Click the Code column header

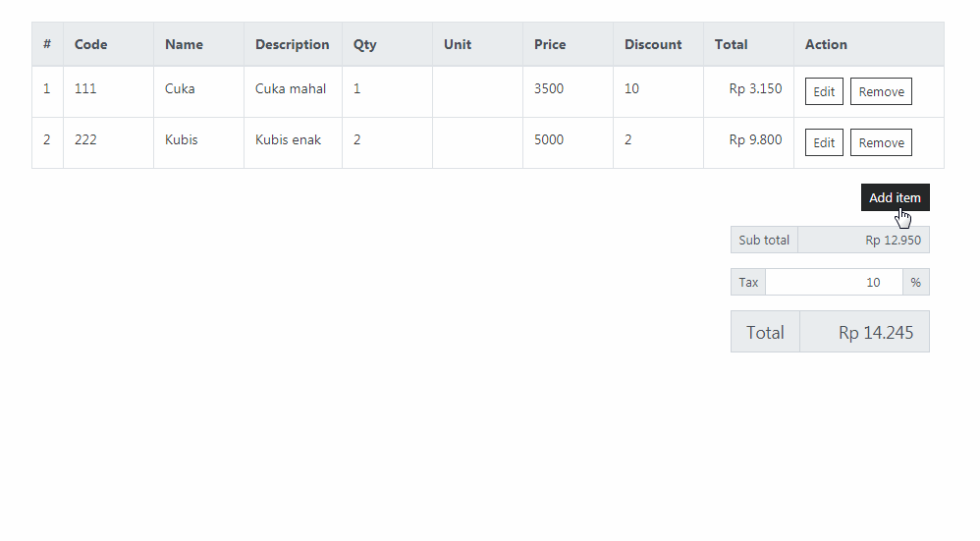(91, 44)
